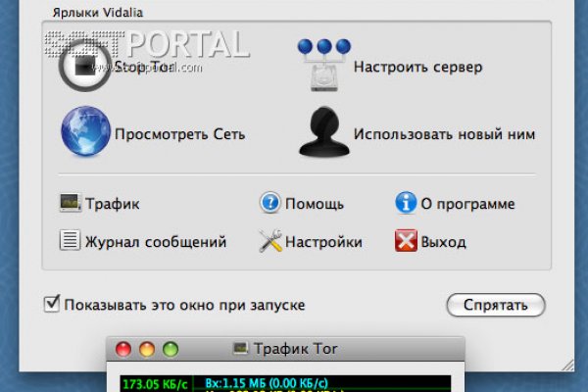This screenshot has width=588, height=392.
Task: Click the Stop Tor power icon
Action: 82,66
